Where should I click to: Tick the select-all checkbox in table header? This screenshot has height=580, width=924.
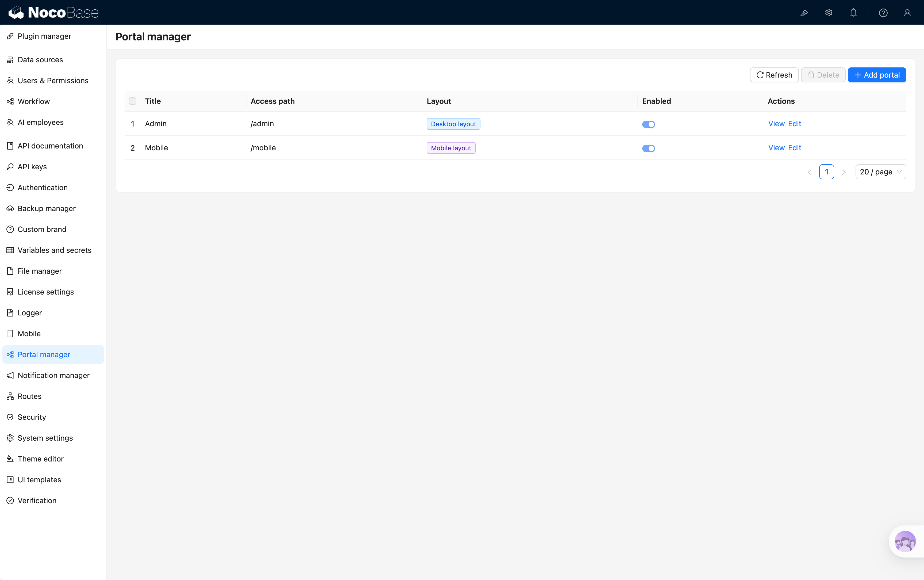tap(133, 101)
